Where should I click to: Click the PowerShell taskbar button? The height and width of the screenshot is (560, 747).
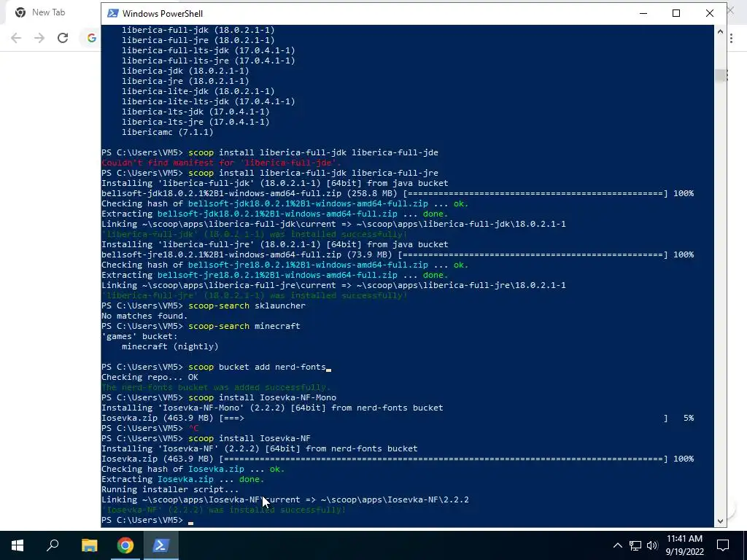coord(160,545)
